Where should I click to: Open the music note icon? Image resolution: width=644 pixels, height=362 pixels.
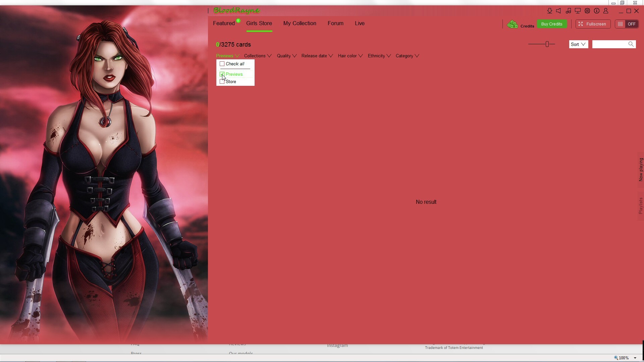(x=568, y=11)
